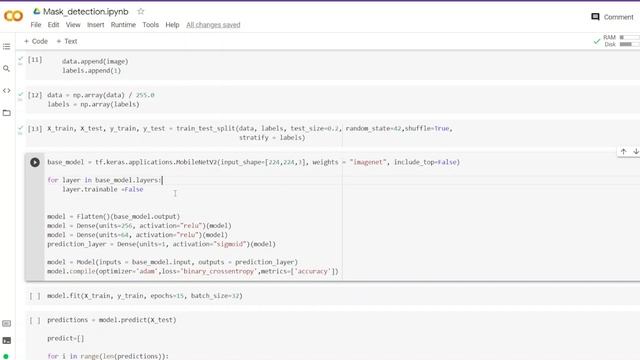The height and width of the screenshot is (360, 640).
Task: Click the 'for i in range(len(predictions)):' line
Action: 108,356
